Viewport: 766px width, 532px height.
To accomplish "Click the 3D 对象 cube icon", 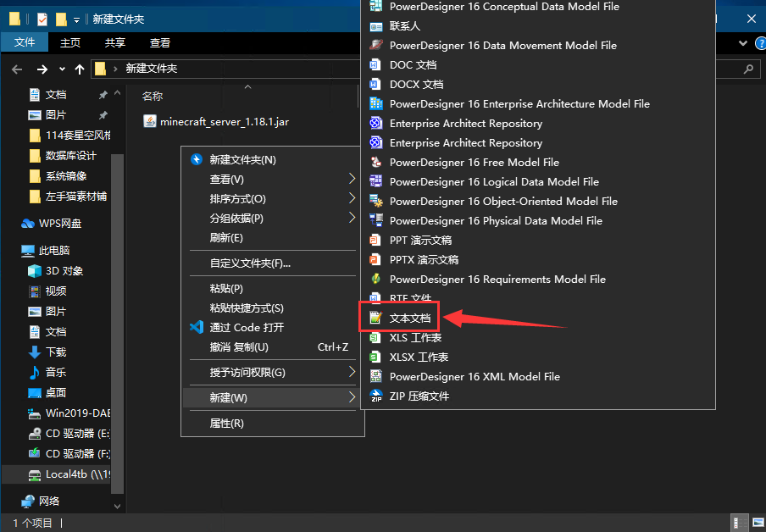I will point(35,270).
